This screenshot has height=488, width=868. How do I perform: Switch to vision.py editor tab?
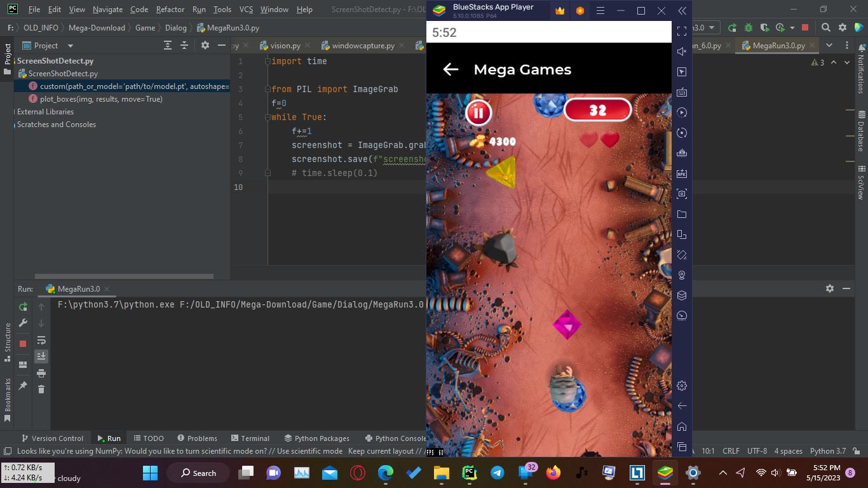click(x=285, y=46)
